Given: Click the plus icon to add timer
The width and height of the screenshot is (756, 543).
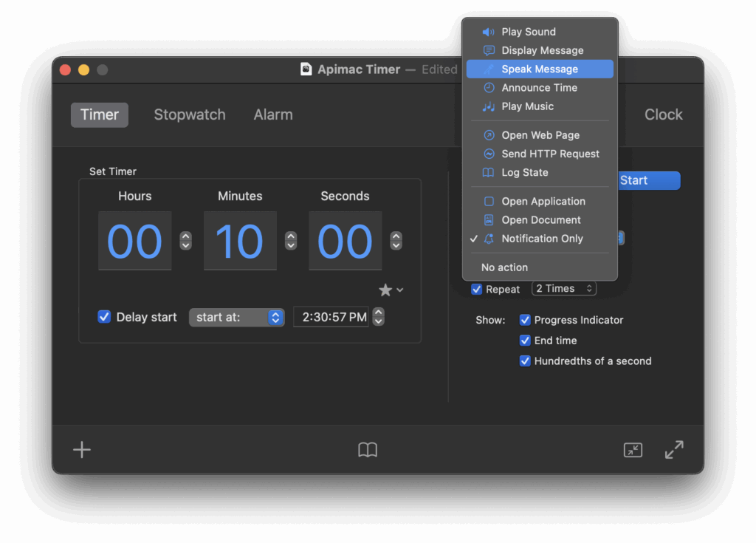Looking at the screenshot, I should coord(82,450).
